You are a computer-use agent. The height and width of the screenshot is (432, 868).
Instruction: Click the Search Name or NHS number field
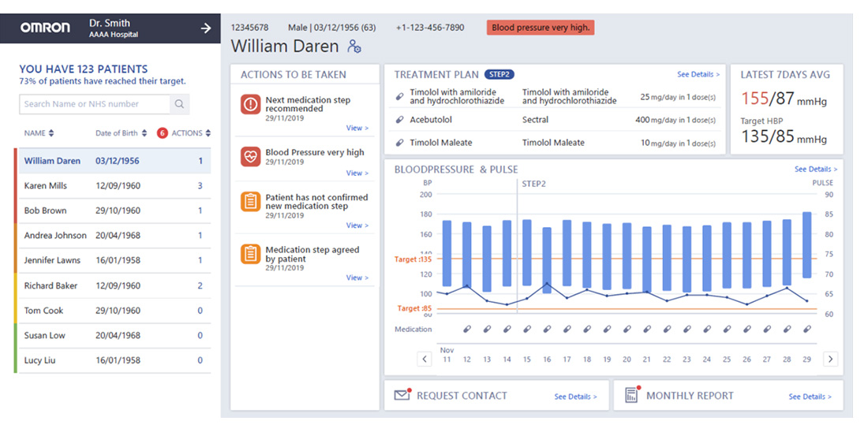pyautogui.click(x=95, y=104)
